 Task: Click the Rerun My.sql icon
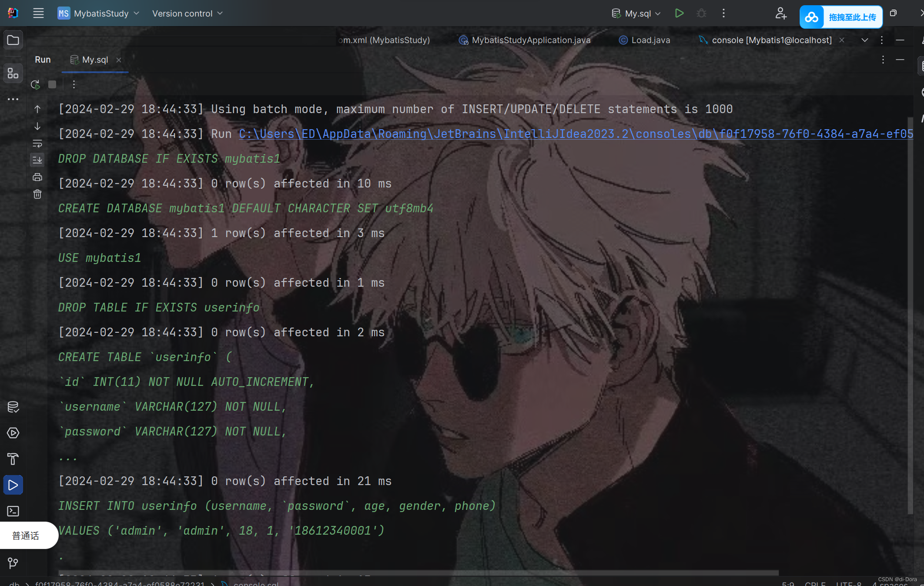coord(36,84)
